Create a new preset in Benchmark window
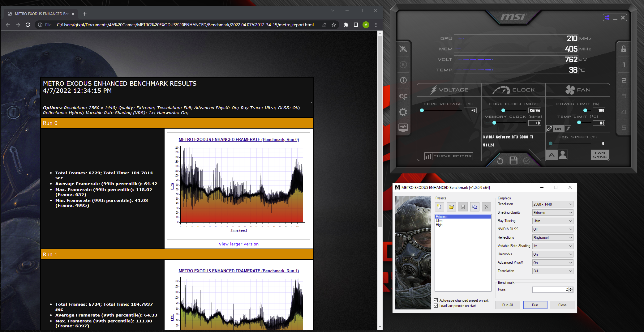This screenshot has width=644, height=332. click(x=440, y=207)
